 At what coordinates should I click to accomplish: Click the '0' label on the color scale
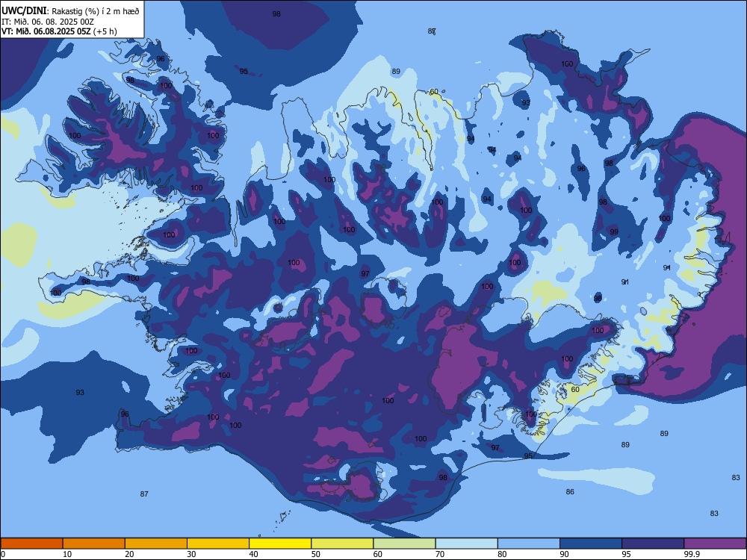click(x=3, y=554)
